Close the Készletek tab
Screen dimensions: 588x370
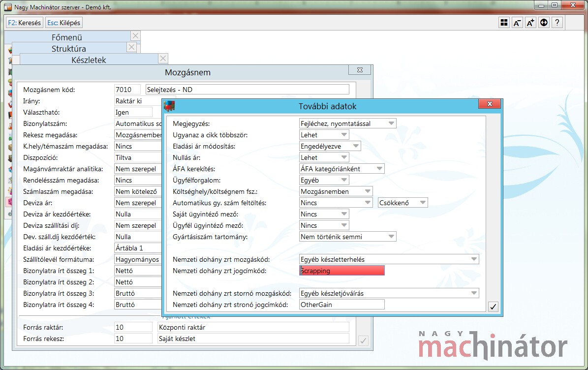tap(163, 59)
